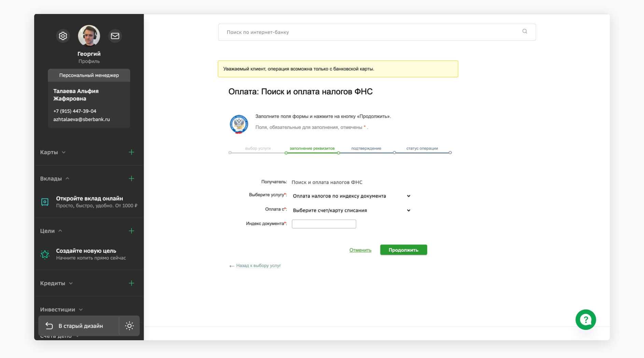
Task: Add a new deposit with plus icon
Action: point(131,179)
